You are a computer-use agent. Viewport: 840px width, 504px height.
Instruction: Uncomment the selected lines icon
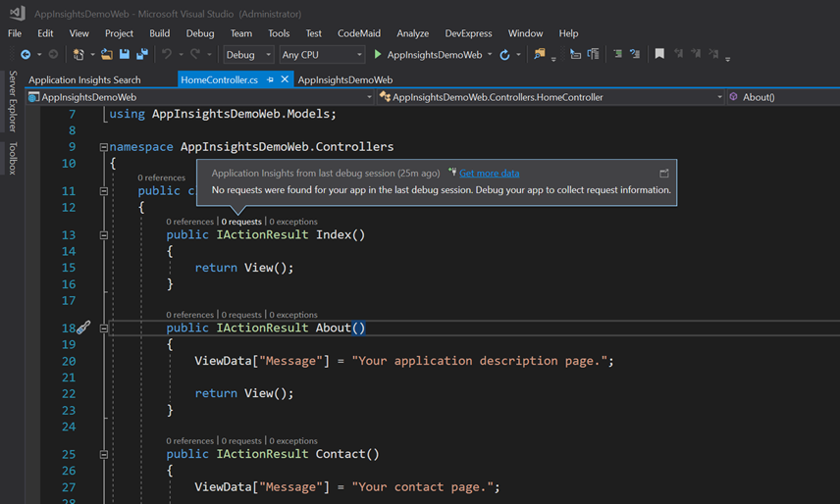click(x=635, y=54)
